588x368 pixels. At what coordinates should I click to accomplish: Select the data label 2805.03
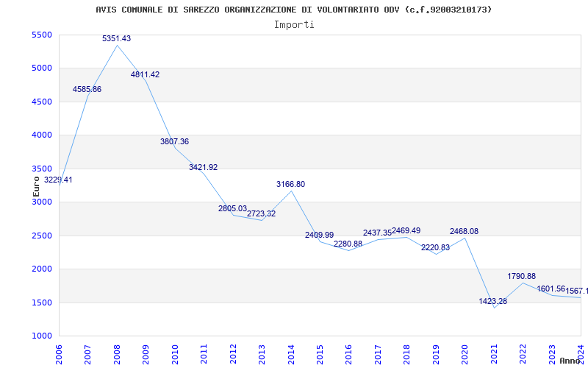pyautogui.click(x=232, y=208)
